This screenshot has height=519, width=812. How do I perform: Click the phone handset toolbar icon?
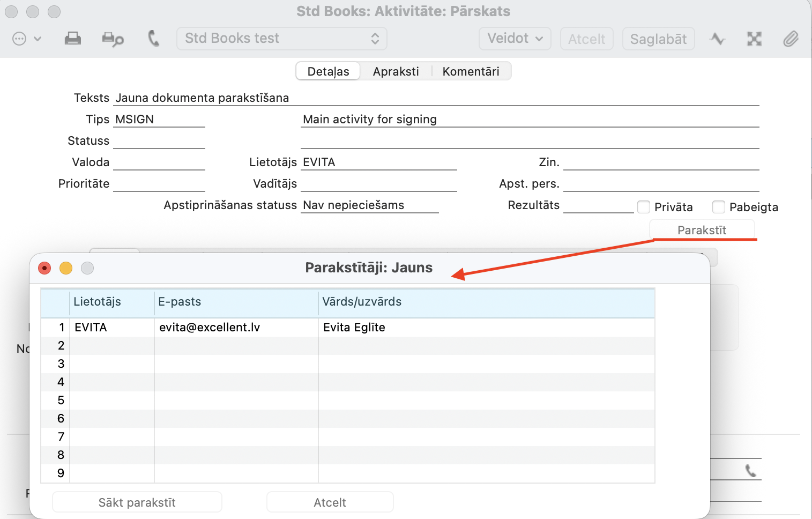coord(154,39)
